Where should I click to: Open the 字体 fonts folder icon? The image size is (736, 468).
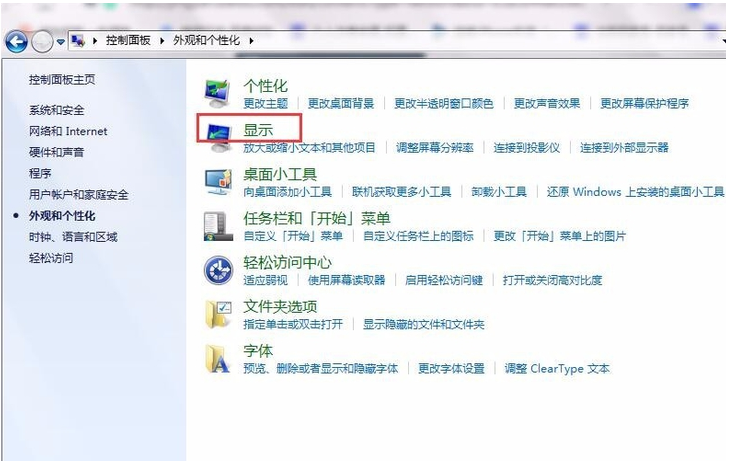(x=218, y=358)
